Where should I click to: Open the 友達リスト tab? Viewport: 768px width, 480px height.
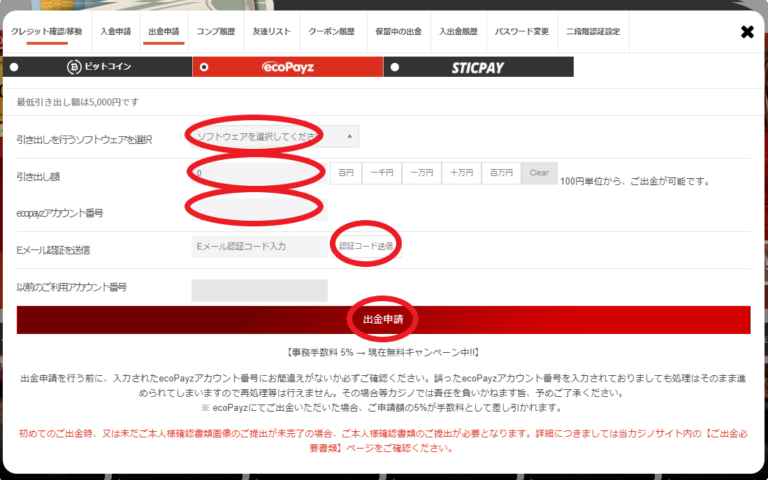[x=272, y=32]
